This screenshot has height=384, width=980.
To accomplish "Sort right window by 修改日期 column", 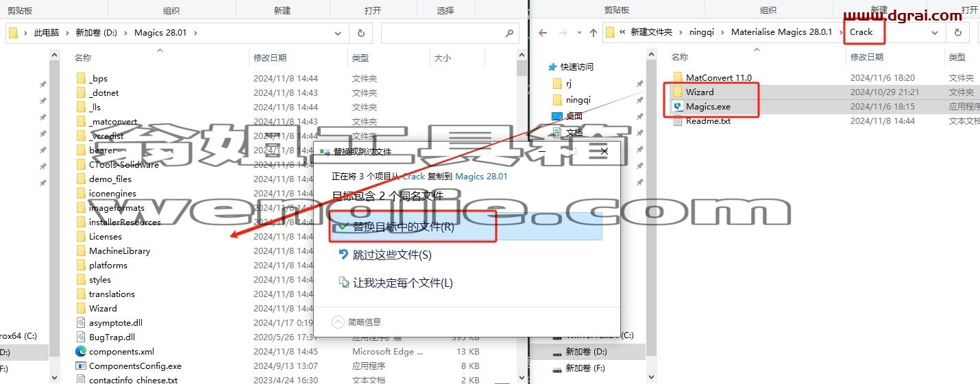I will [866, 57].
